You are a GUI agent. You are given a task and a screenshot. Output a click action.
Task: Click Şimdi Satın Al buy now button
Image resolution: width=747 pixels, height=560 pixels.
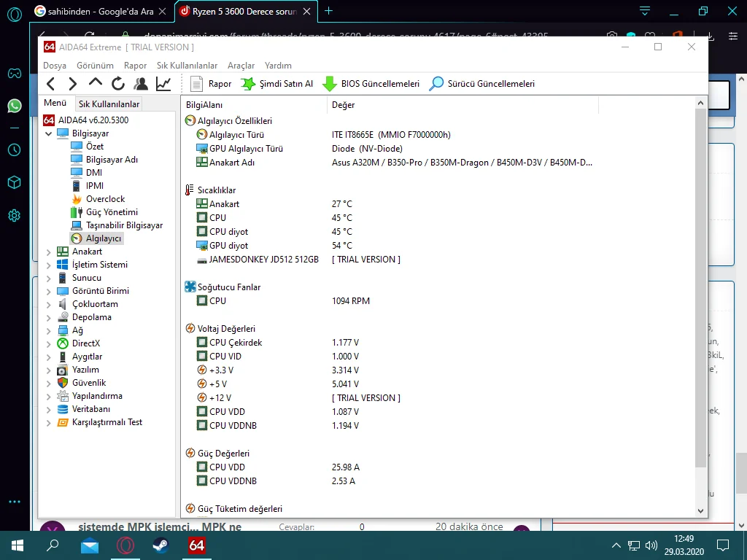[x=276, y=84]
